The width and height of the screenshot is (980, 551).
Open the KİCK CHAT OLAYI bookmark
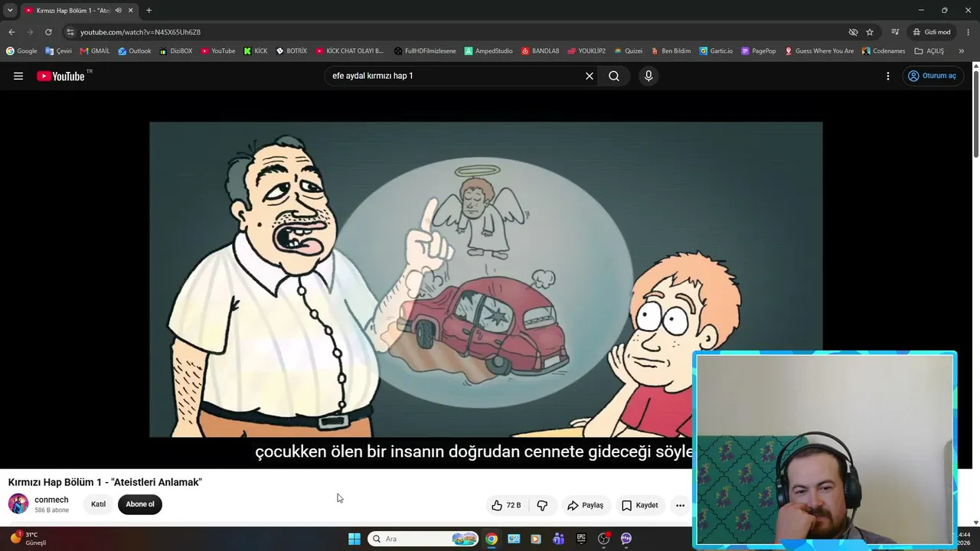[x=350, y=51]
